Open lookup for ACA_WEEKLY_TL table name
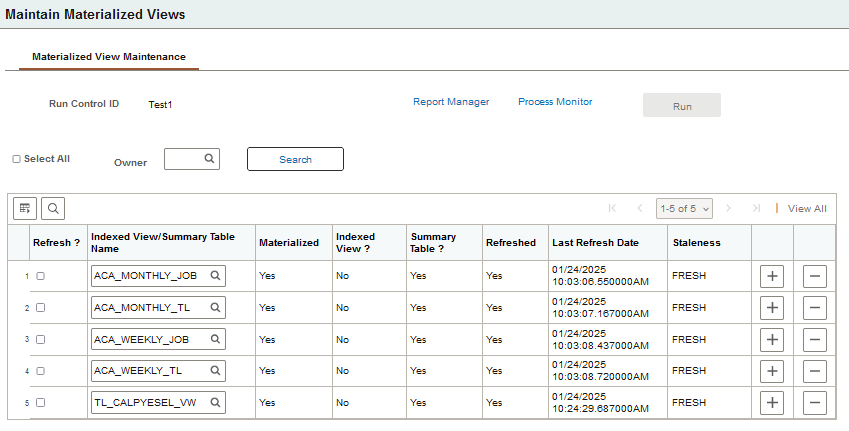The height and width of the screenshot is (431, 849). [x=215, y=371]
